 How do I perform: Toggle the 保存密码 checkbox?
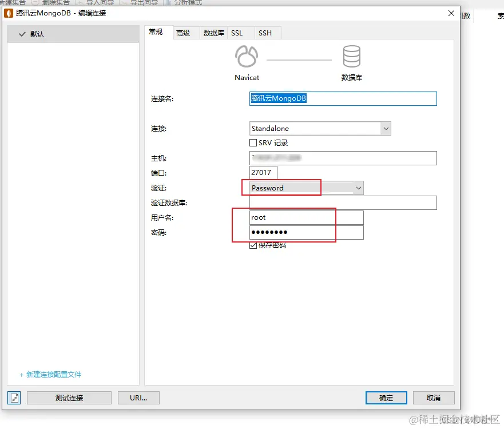click(x=253, y=245)
